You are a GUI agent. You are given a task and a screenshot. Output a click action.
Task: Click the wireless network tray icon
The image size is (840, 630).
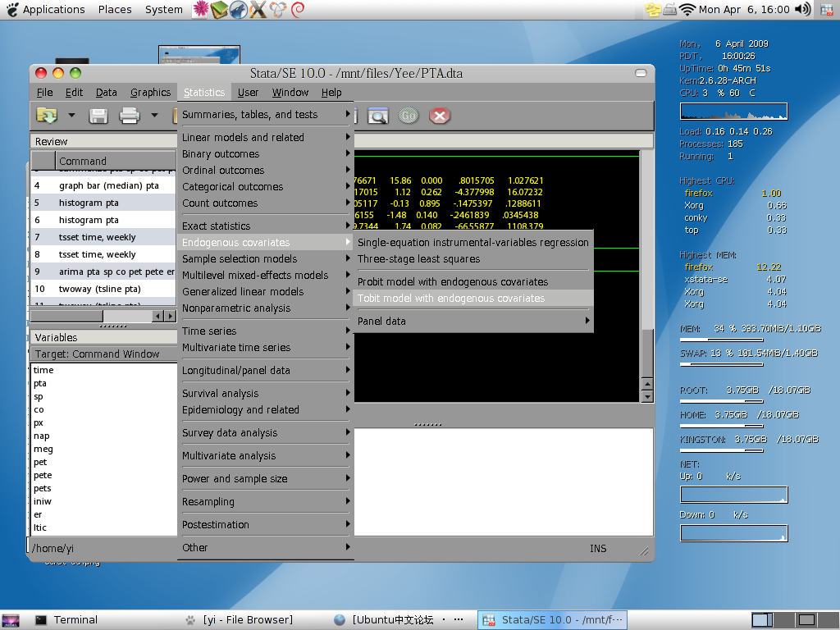click(687, 9)
